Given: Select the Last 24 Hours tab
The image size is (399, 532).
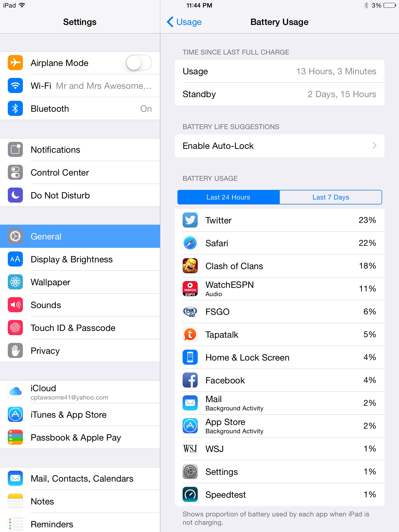Looking at the screenshot, I should pyautogui.click(x=228, y=197).
